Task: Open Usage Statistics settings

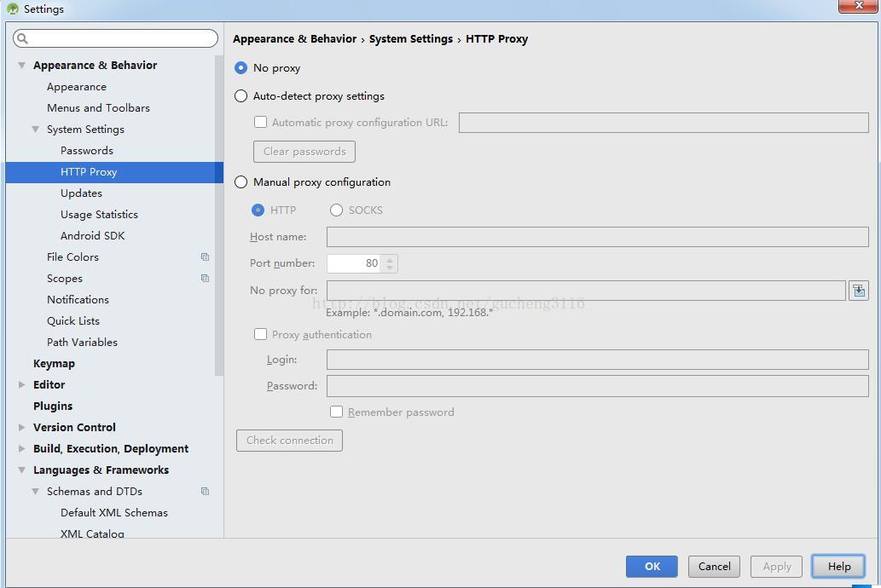Action: click(99, 215)
